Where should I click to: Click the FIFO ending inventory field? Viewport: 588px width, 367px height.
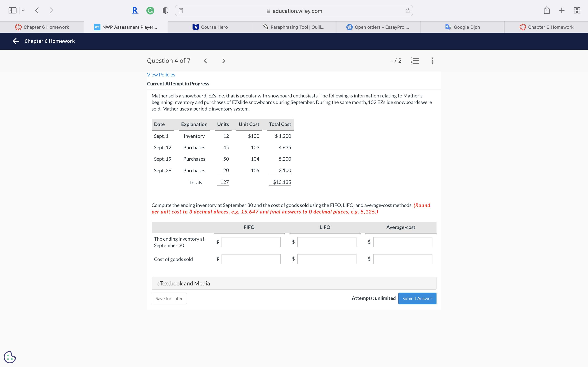(251, 242)
